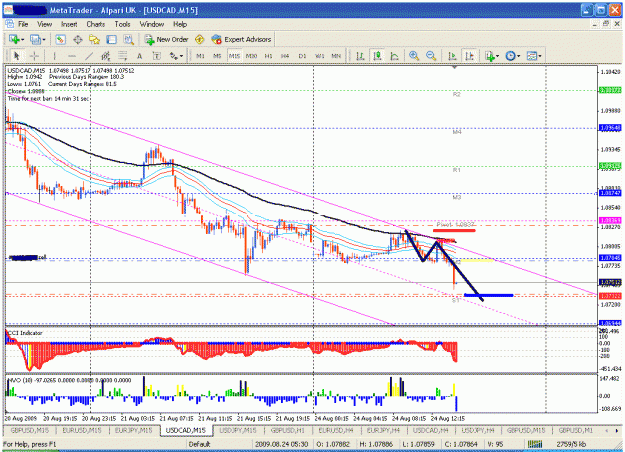Viewport: 625px width, 452px height.
Task: Click the red Pivot level line
Action: coord(454,230)
